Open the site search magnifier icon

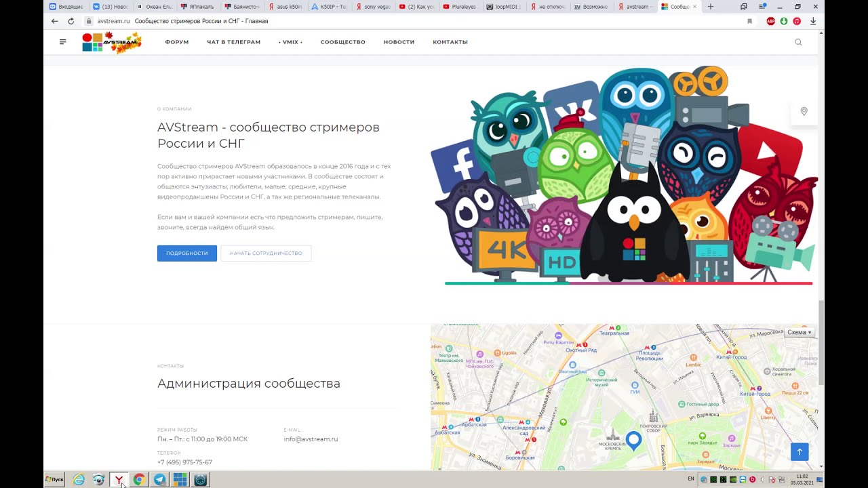point(798,42)
